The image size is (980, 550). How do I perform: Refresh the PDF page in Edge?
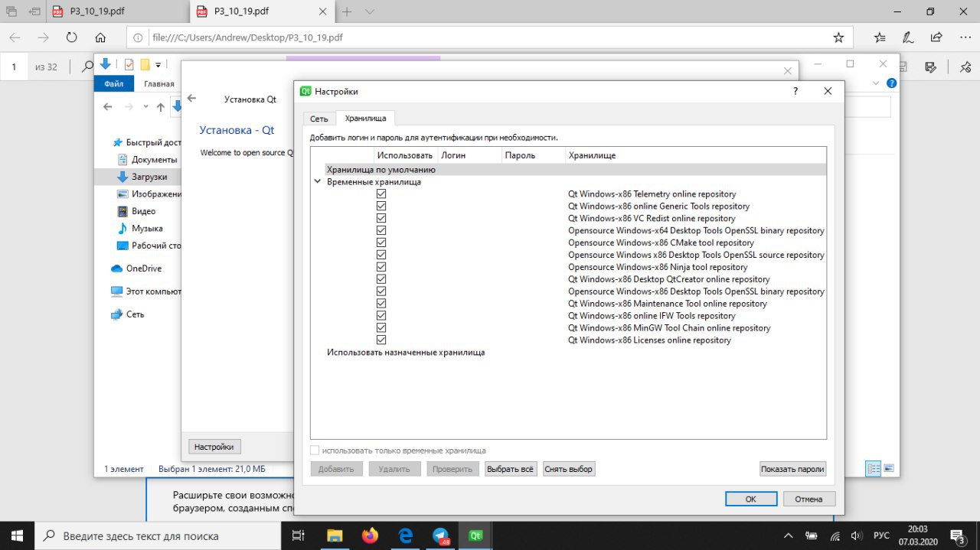tap(72, 37)
